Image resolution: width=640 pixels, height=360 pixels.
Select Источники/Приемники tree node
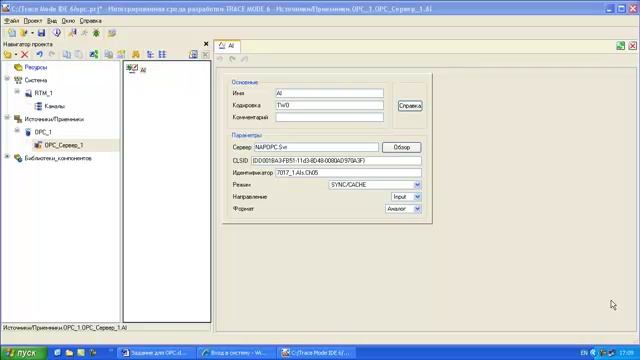(x=54, y=120)
